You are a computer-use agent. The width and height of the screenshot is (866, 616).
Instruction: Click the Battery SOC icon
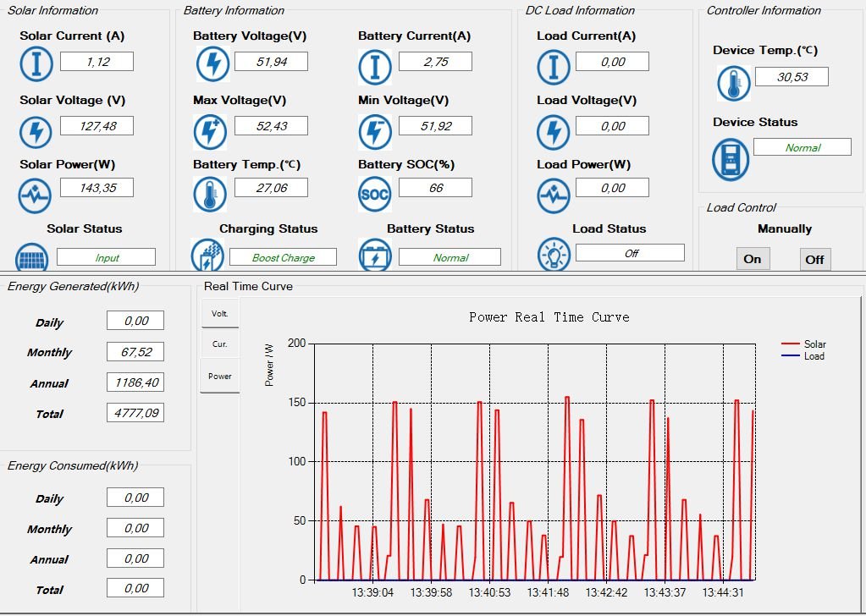(x=374, y=195)
